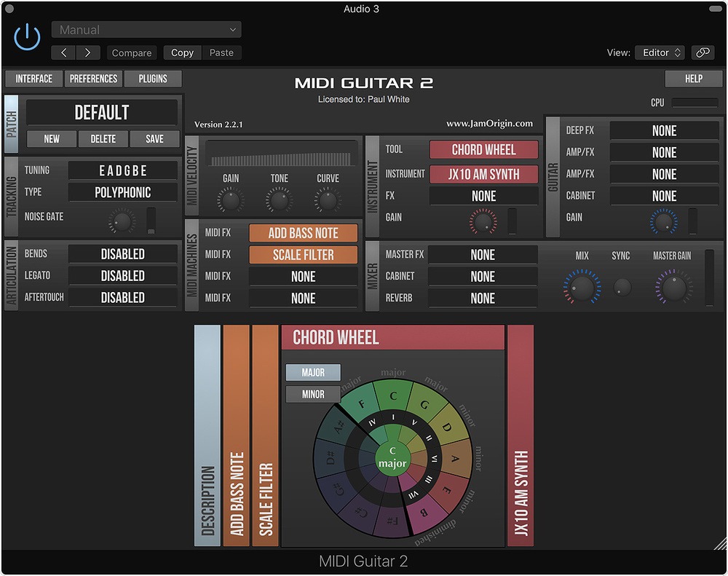
Task: Open the Scale Filter vertical tab
Action: 265,435
